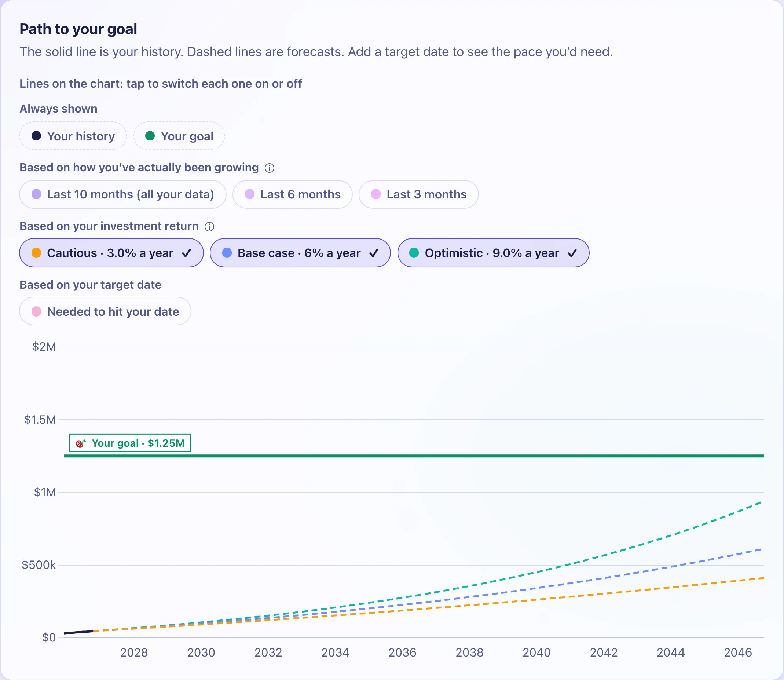Click the '2040' year label

(x=536, y=652)
